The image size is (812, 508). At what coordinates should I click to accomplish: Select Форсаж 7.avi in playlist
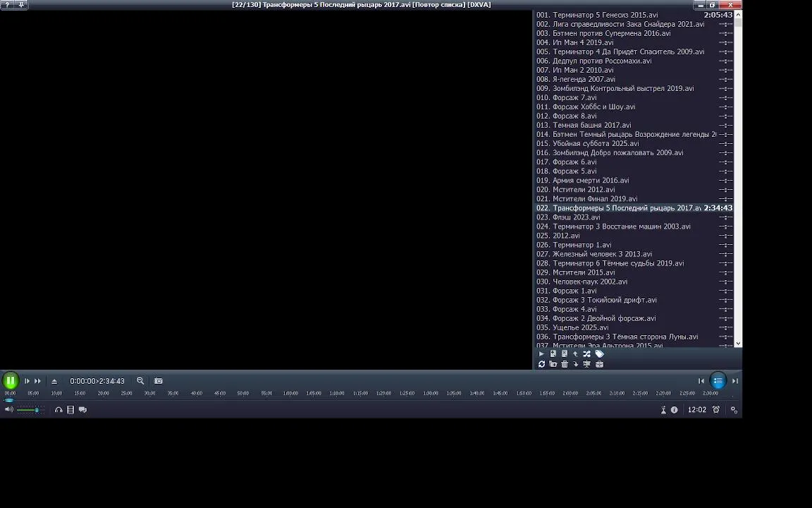(634, 98)
